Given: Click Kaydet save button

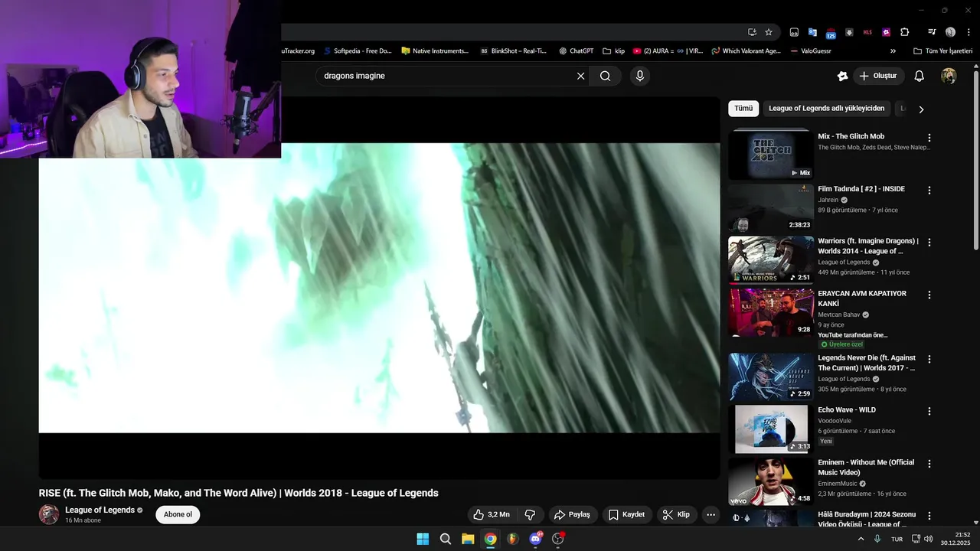Looking at the screenshot, I should click(626, 514).
